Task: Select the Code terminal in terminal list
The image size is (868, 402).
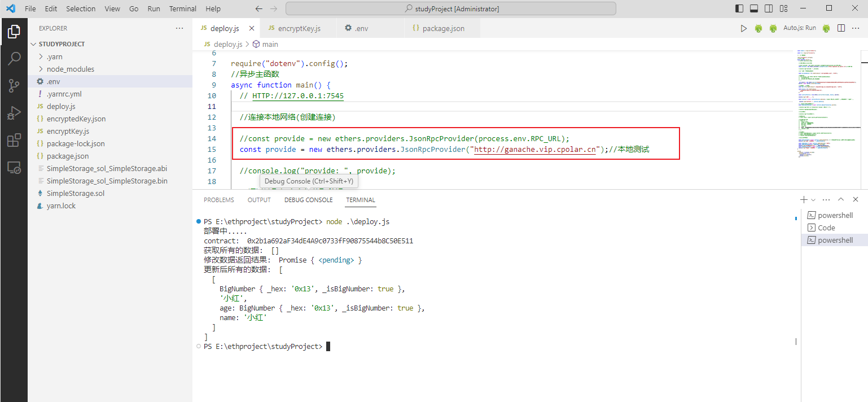Action: [835, 228]
